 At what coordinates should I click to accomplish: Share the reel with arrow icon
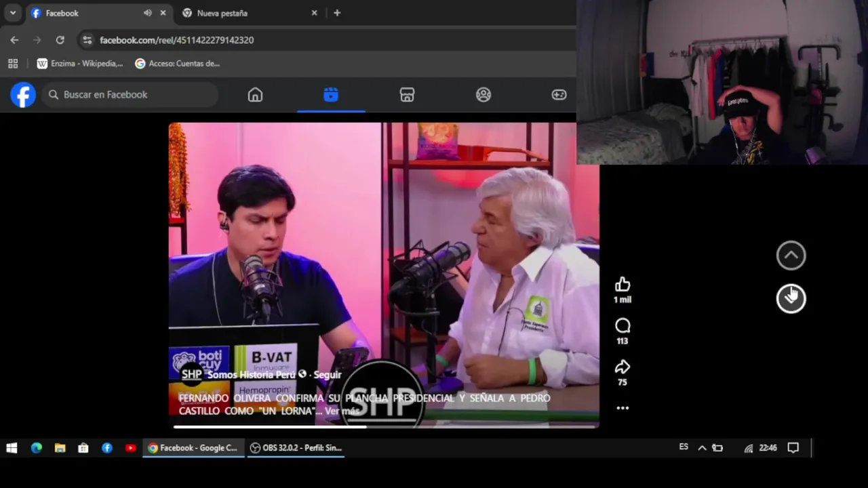point(623,367)
